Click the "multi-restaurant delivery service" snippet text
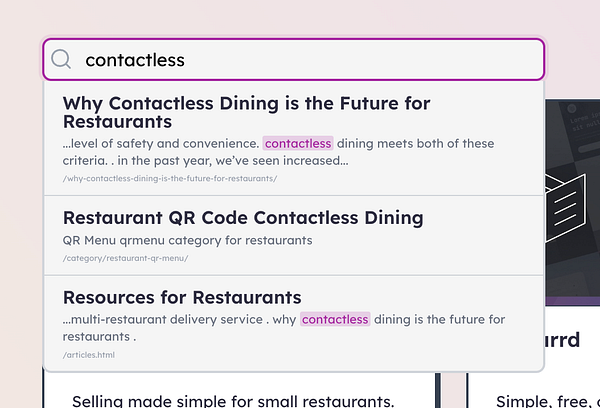Viewport: 600px width, 408px height. [x=175, y=320]
